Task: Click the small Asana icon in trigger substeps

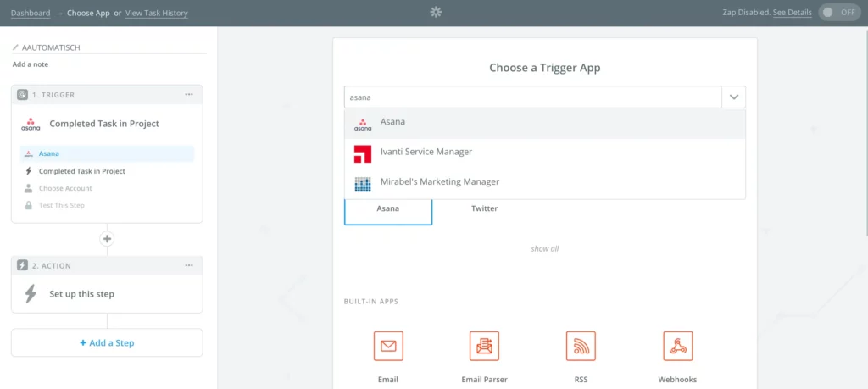Action: (29, 154)
